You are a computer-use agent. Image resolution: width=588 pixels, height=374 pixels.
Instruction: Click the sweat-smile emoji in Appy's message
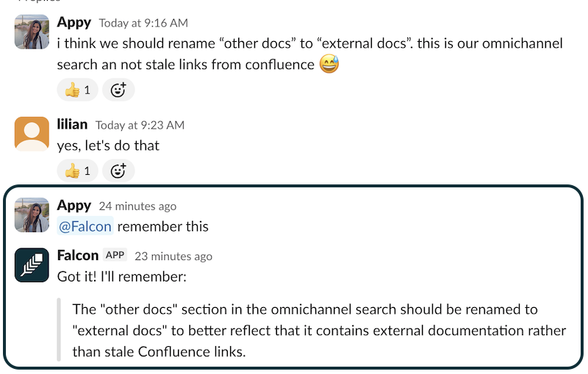[328, 65]
